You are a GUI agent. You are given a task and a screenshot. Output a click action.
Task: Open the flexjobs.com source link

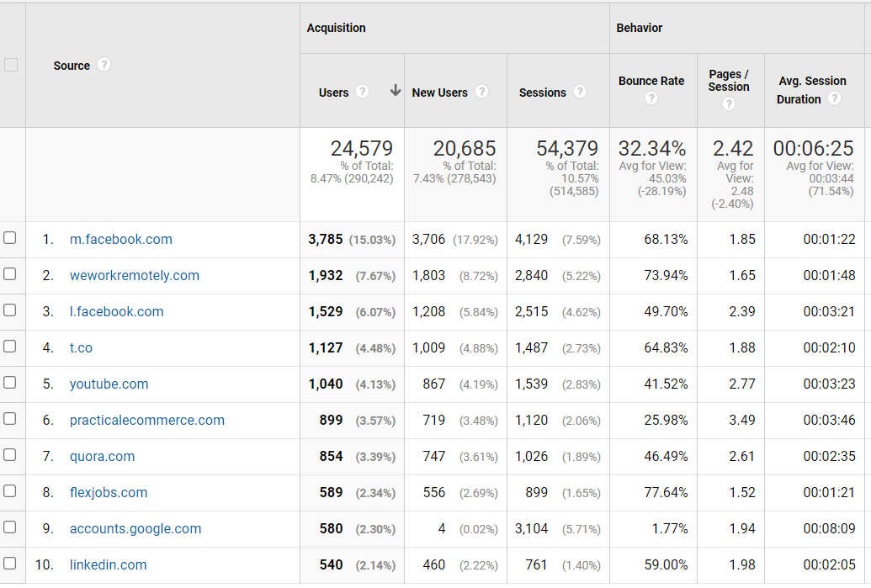point(109,492)
